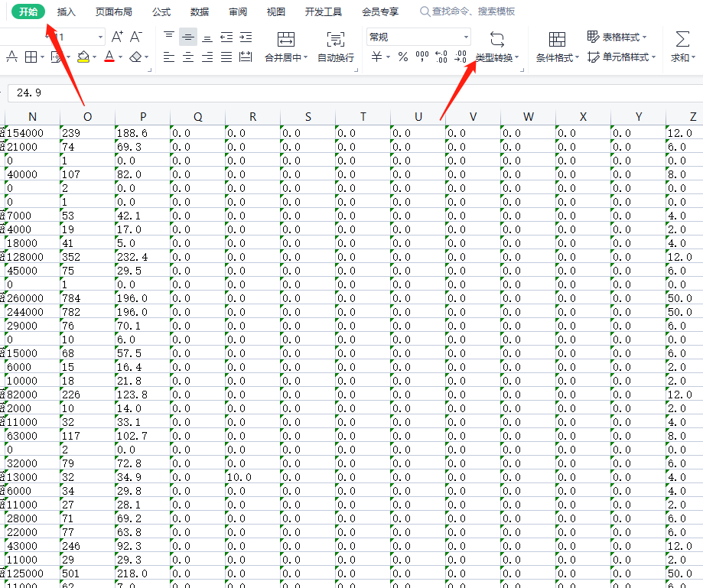This screenshot has width=703, height=588.
Task: Decrease the indent level
Action: pos(226,37)
